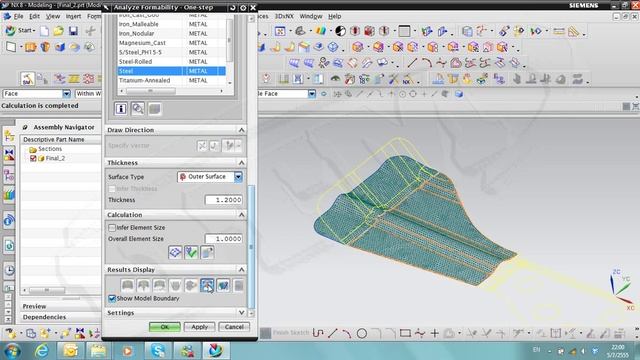The image size is (640, 360).
Task: Click the Fit view icon
Action: coord(280,31)
